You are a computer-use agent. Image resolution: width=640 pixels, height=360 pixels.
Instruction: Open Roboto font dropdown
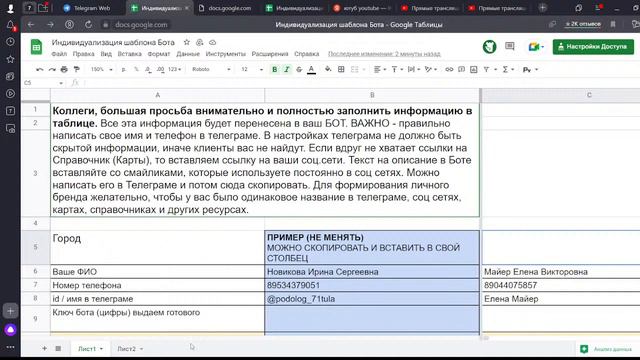coord(211,69)
